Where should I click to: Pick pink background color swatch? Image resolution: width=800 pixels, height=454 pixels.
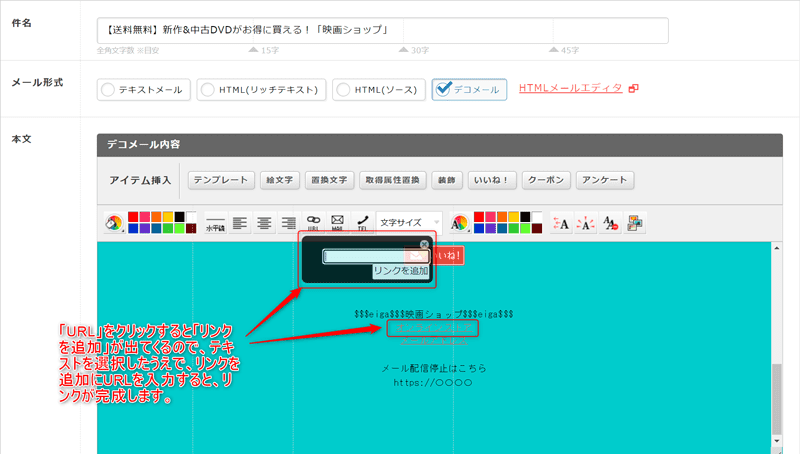pyautogui.click(x=144, y=217)
